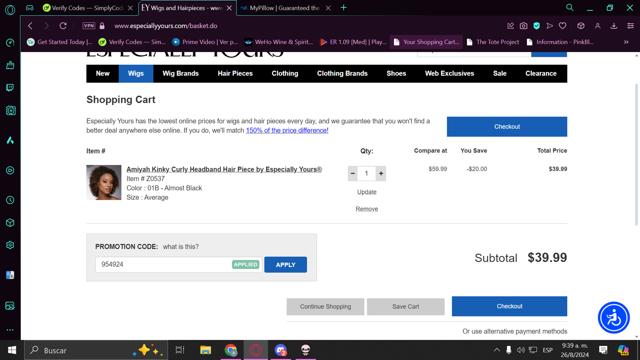Viewport: 640px width, 360px height.
Task: Switch to MyPillow browser tab
Action: 285,8
